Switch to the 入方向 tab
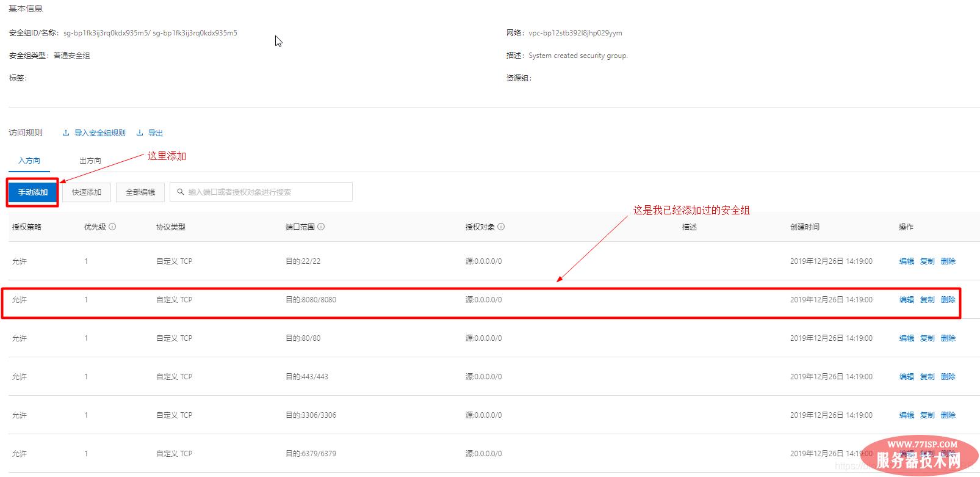Viewport: 980px width, 477px height. (x=29, y=161)
